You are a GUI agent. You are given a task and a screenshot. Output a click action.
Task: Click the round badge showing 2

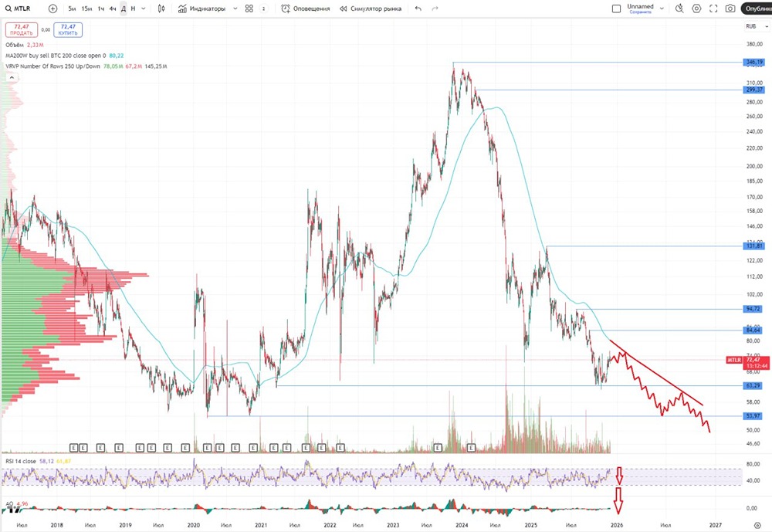click(263, 8)
